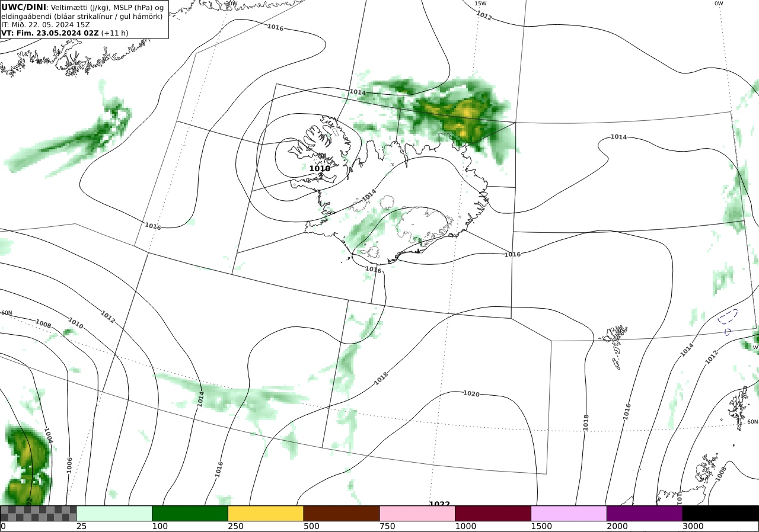The height and width of the screenshot is (532, 759).
Task: Click the 1004 isobar label
Action: point(48,436)
